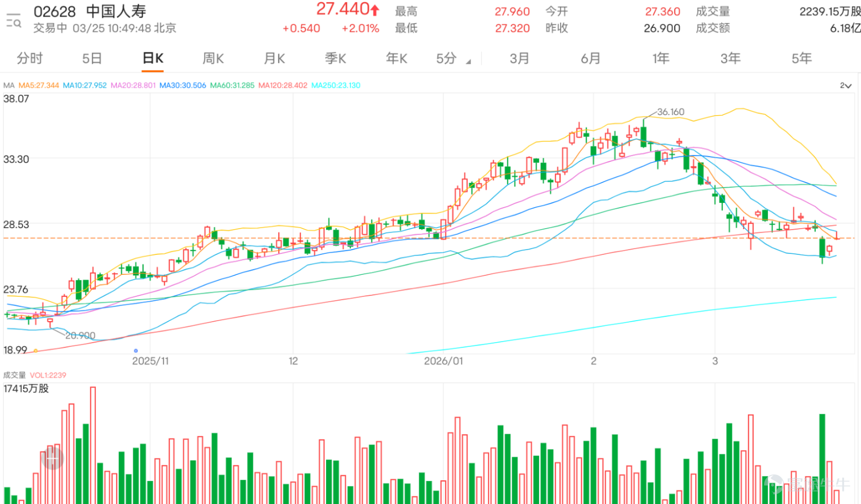
Task: Click the MA30:30.506 indicator label
Action: 183,86
